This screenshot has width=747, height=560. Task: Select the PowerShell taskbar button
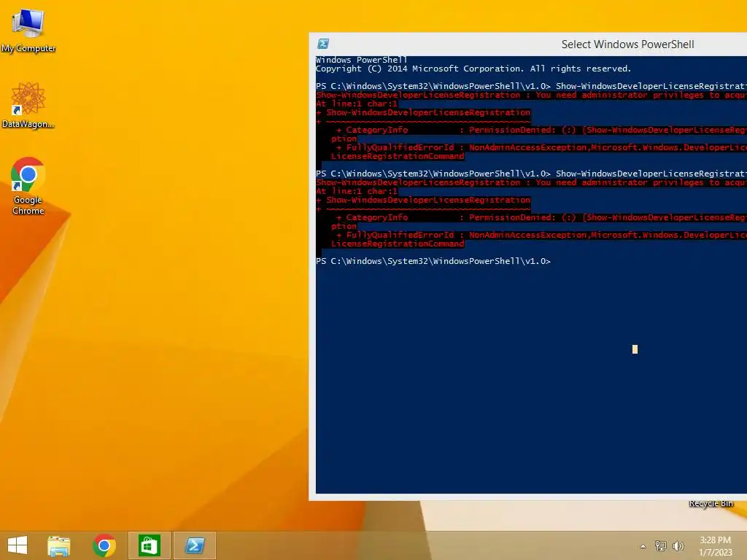[x=195, y=545]
